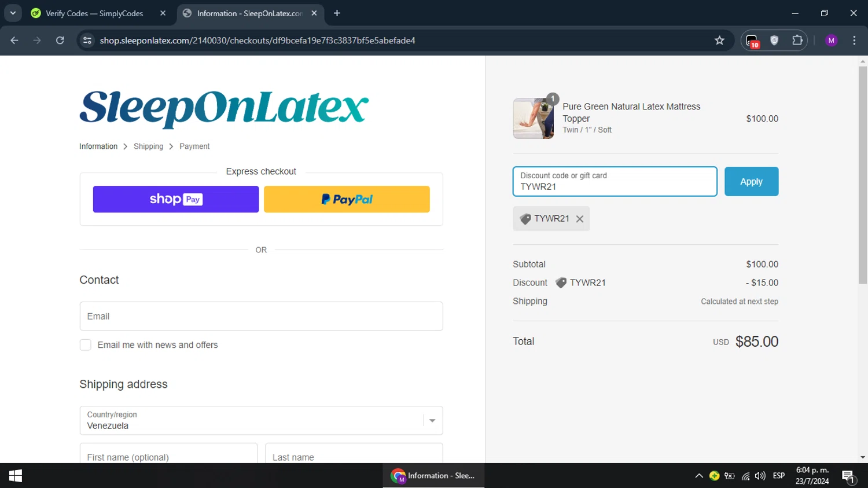Screen dimensions: 868x488
Task: Click the page vertical scrollbar
Action: click(x=863, y=175)
